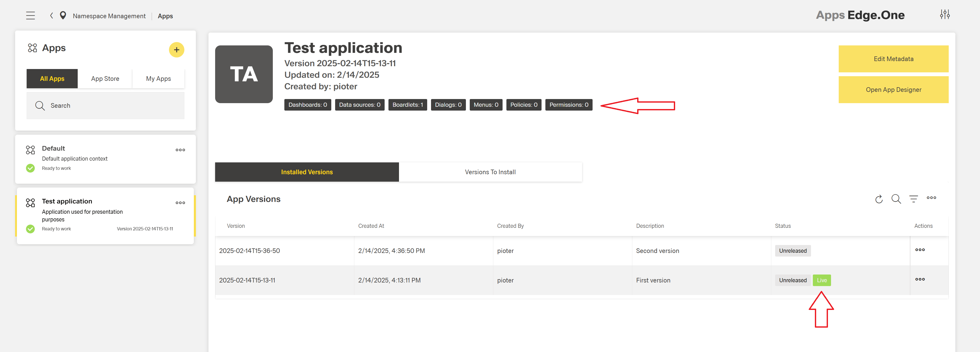Click the Unreleased badge on Second version
This screenshot has width=980, height=352.
[793, 250]
